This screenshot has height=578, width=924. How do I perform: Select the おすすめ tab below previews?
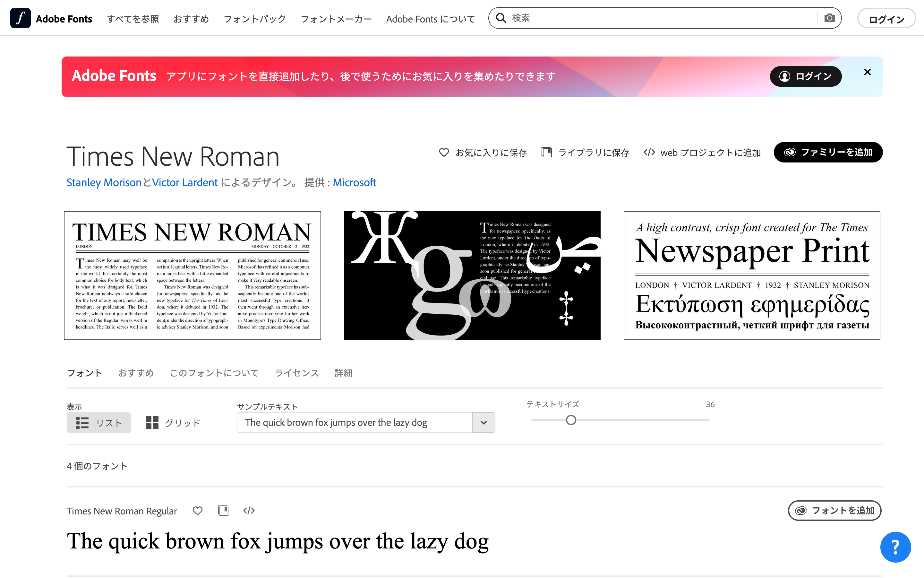(x=136, y=373)
